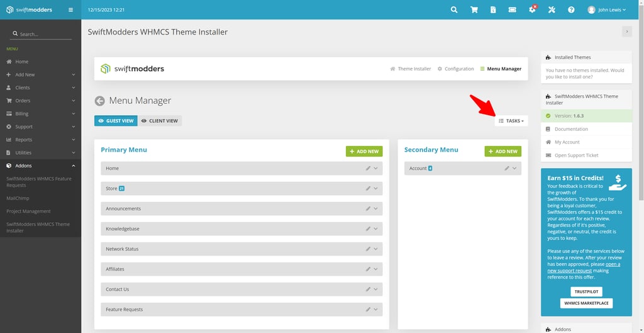The width and height of the screenshot is (644, 333).
Task: Open the support ticket icon in top bar
Action: click(x=512, y=10)
